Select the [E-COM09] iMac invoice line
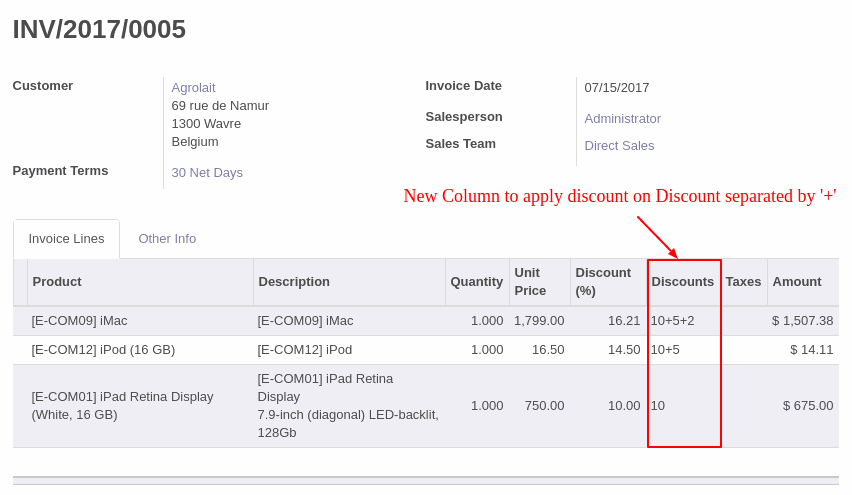The image size is (852, 495). 426,321
